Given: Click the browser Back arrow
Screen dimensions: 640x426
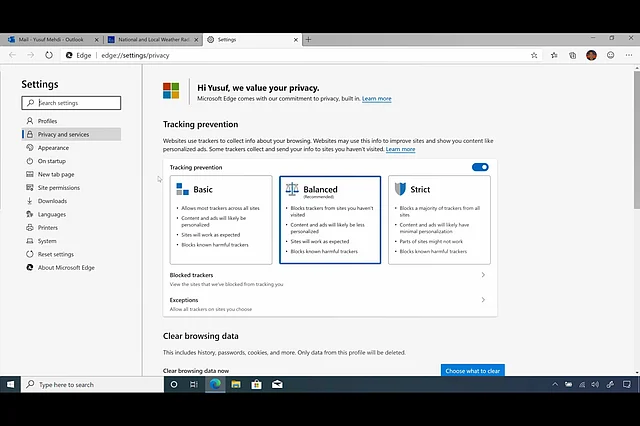Looking at the screenshot, I should 12,55.
